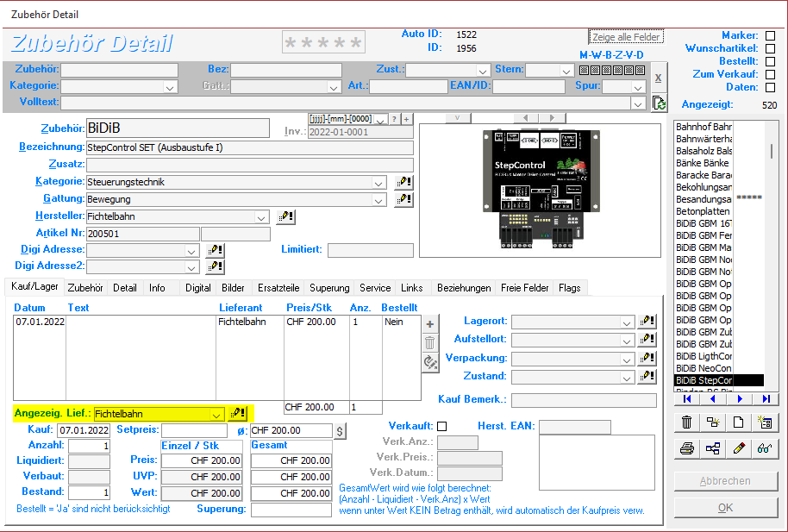Open the relationship tree icon
The height and width of the screenshot is (532, 788).
(x=713, y=448)
